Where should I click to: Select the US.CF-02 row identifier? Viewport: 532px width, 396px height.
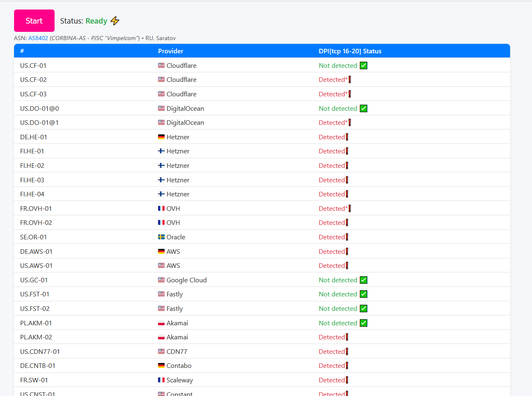33,80
